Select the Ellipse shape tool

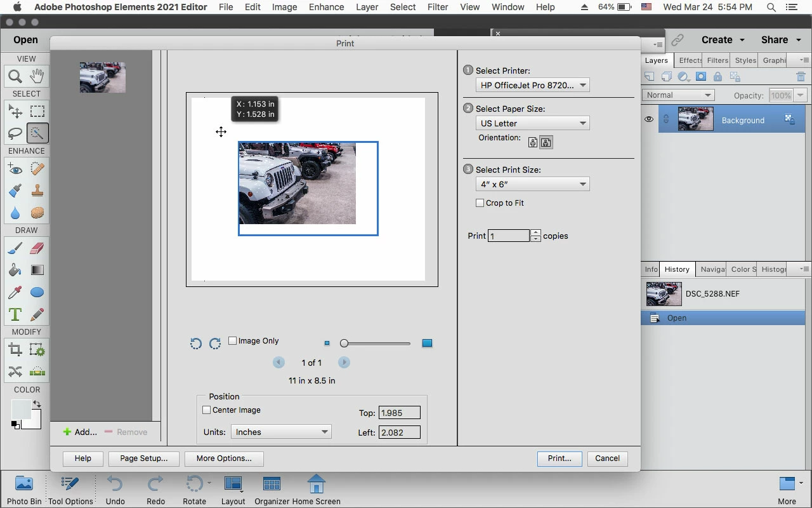coord(37,292)
